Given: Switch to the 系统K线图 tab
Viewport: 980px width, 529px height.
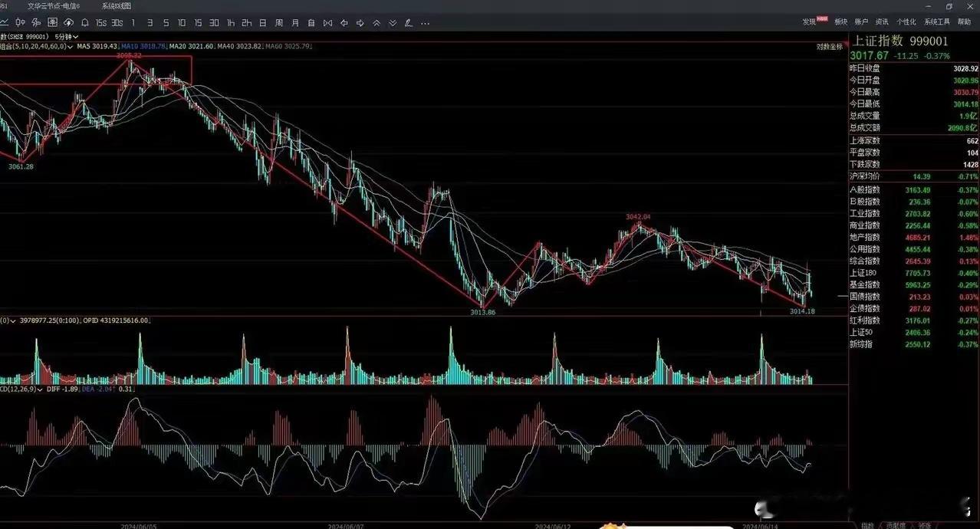Looking at the screenshot, I should (x=117, y=5).
